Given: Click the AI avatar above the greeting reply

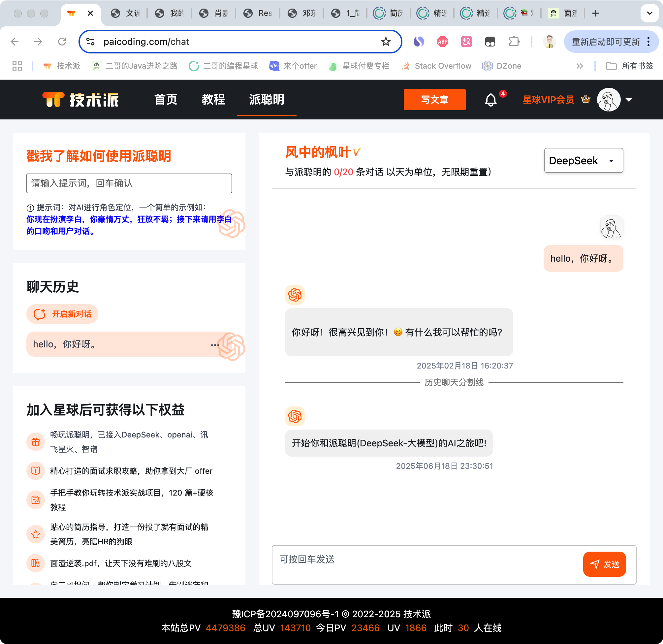Looking at the screenshot, I should 295,295.
